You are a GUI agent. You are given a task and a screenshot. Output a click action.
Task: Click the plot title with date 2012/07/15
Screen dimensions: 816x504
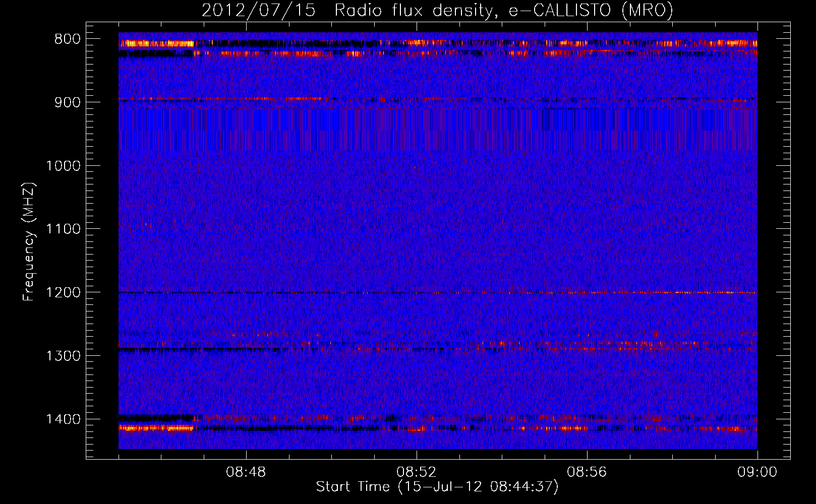click(x=437, y=10)
